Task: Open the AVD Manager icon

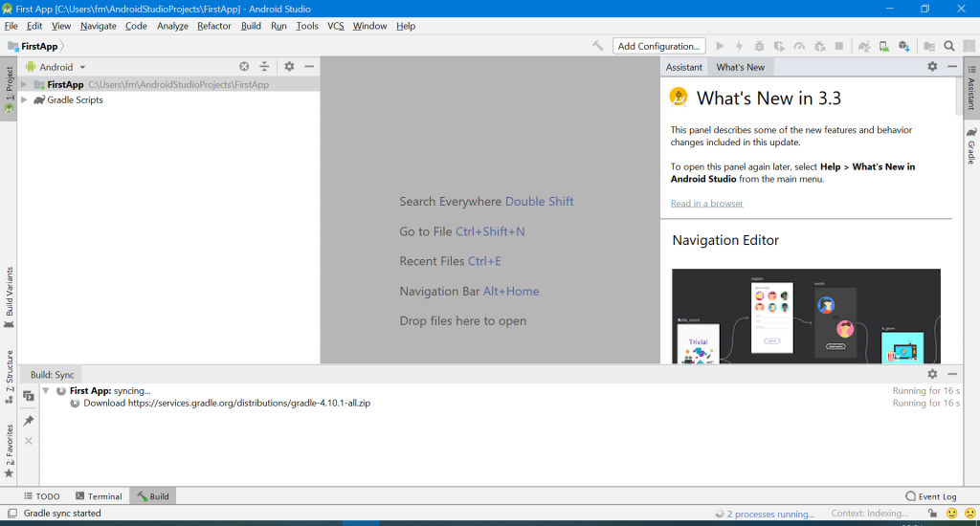Action: [x=883, y=46]
